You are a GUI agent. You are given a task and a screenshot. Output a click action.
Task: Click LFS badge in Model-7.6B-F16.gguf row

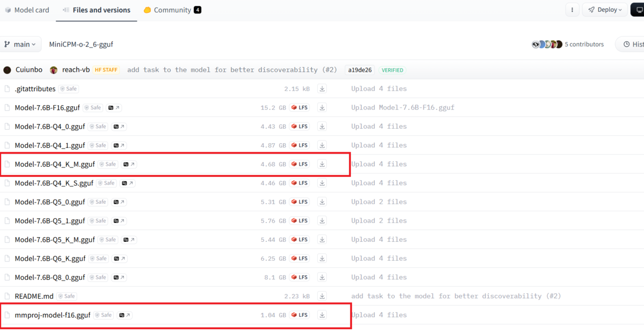(x=299, y=108)
